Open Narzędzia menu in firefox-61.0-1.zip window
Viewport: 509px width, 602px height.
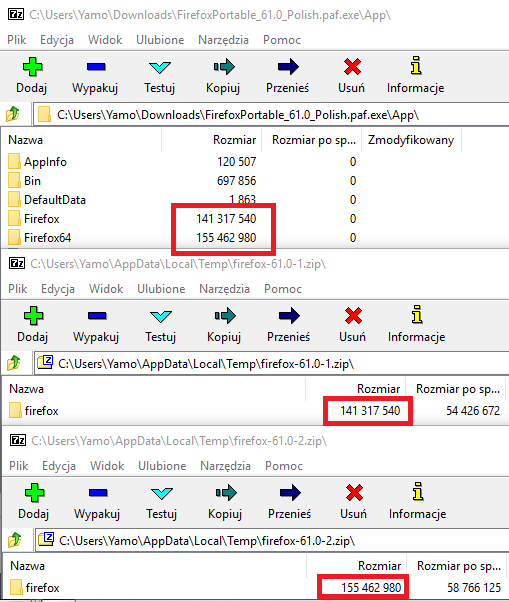pyautogui.click(x=224, y=289)
